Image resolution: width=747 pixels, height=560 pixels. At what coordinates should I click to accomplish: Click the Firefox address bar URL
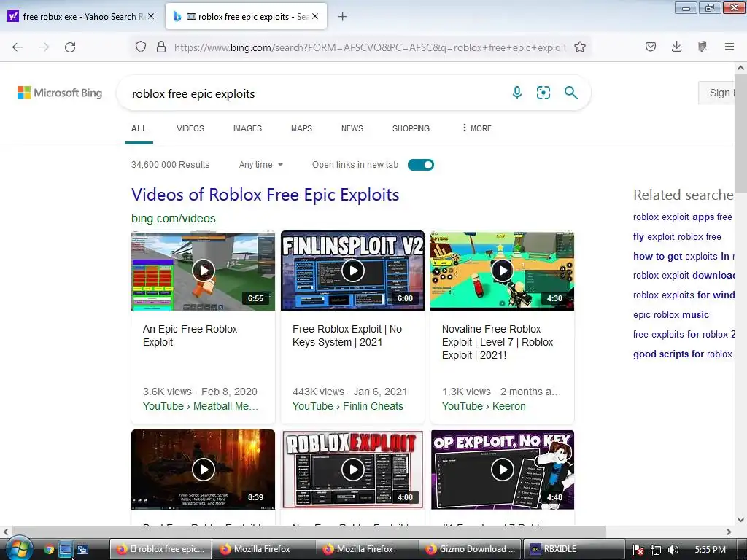coord(370,47)
